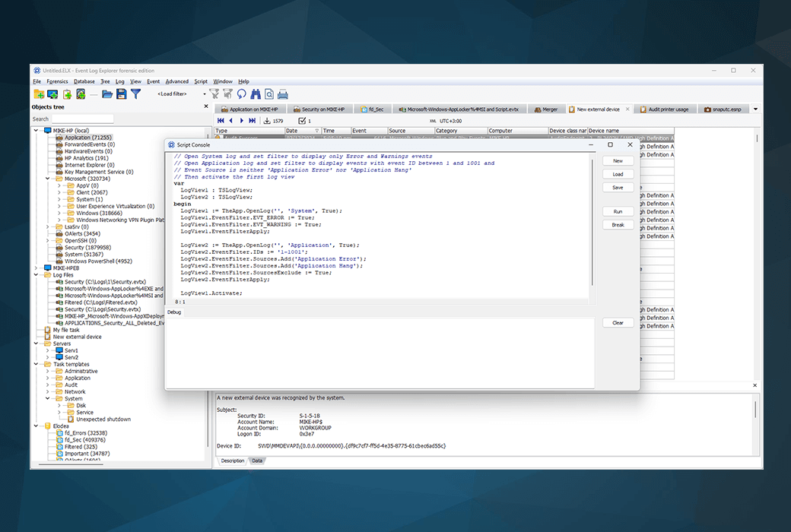Go to first event navigation arrow
The image size is (791, 532).
[x=221, y=121]
